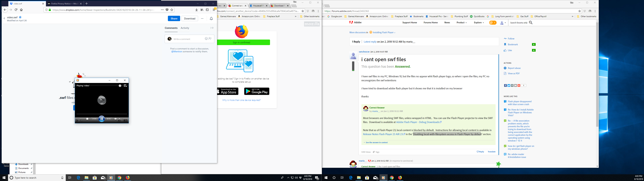Go back using Firefox back arrow
Screen dimensions: 644x181
tap(5, 10)
